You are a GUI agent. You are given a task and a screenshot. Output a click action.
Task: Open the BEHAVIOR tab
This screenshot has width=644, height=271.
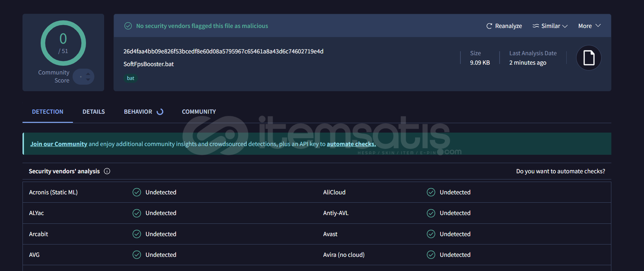click(138, 112)
